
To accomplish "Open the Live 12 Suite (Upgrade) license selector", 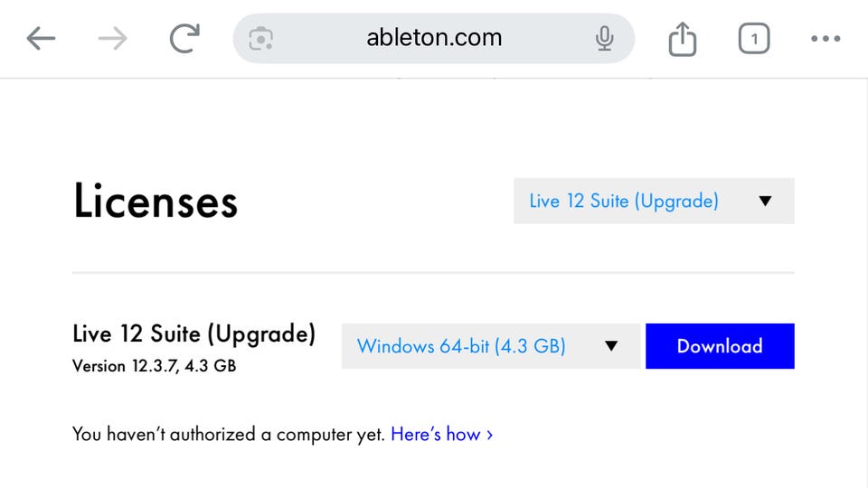I will [x=624, y=201].
